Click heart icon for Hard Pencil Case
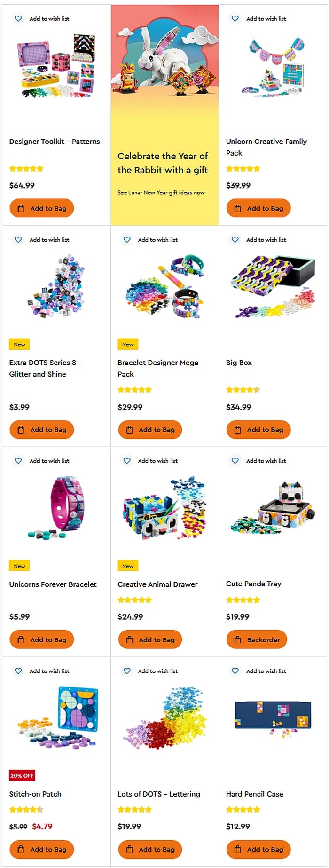 tap(235, 671)
